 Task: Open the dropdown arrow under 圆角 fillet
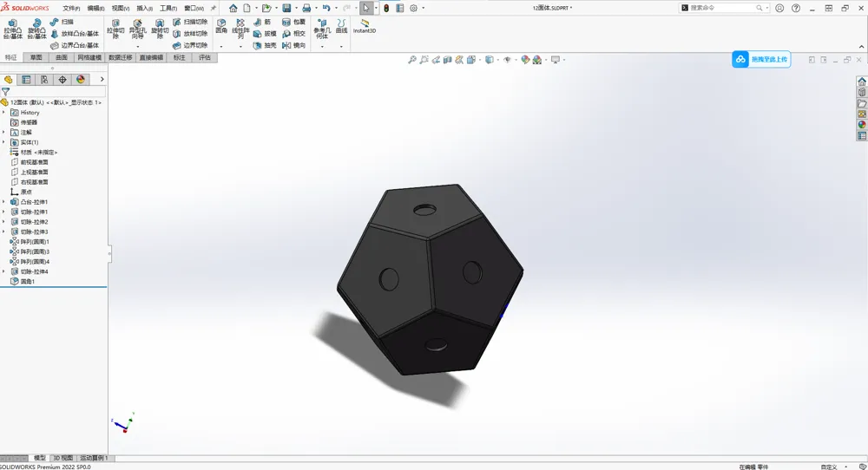tap(221, 47)
